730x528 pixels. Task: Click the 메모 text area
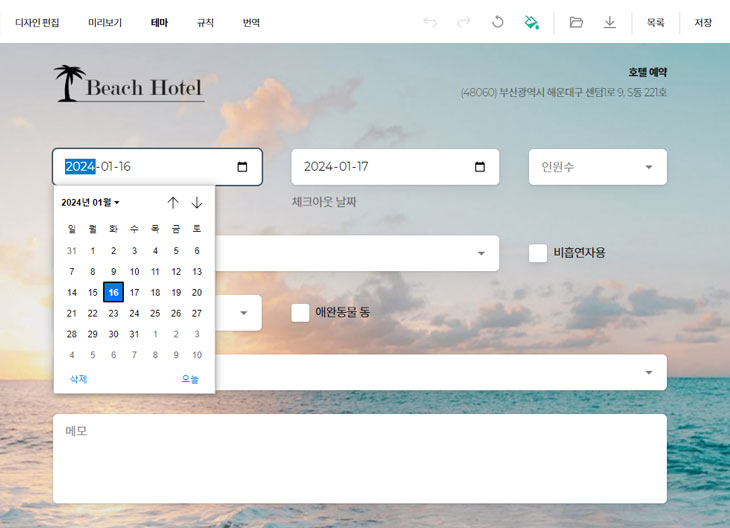tap(360, 459)
